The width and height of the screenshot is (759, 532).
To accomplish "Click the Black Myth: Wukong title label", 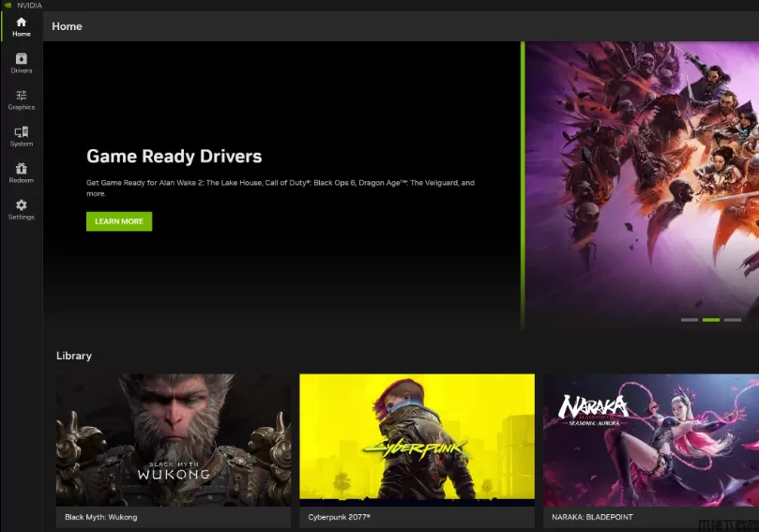I will [x=101, y=517].
